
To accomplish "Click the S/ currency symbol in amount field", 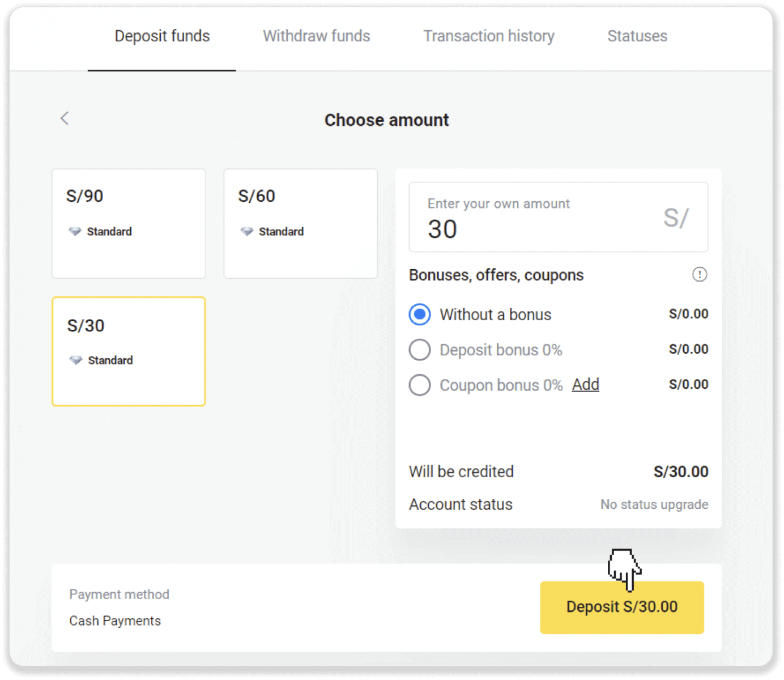I will point(676,218).
